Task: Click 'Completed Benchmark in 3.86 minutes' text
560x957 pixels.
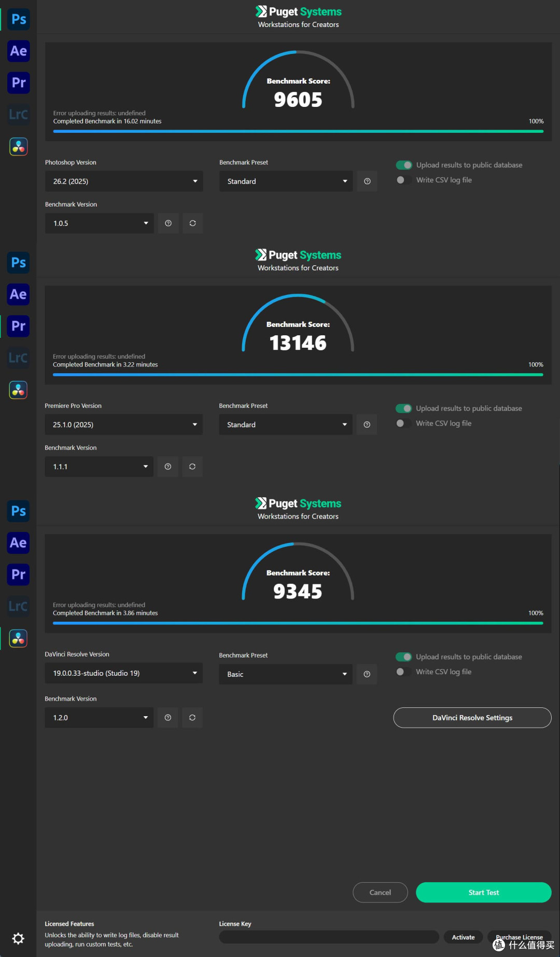Action: tap(105, 613)
